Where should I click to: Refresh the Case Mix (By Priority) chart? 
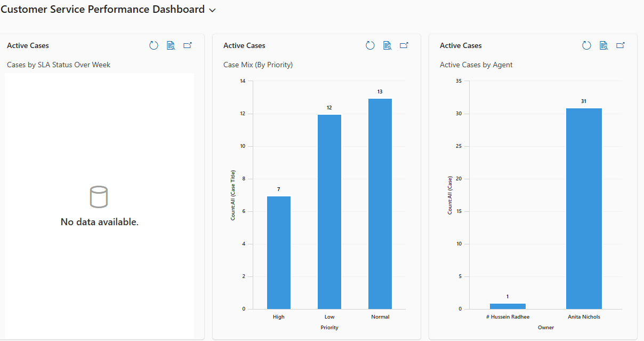click(x=370, y=46)
